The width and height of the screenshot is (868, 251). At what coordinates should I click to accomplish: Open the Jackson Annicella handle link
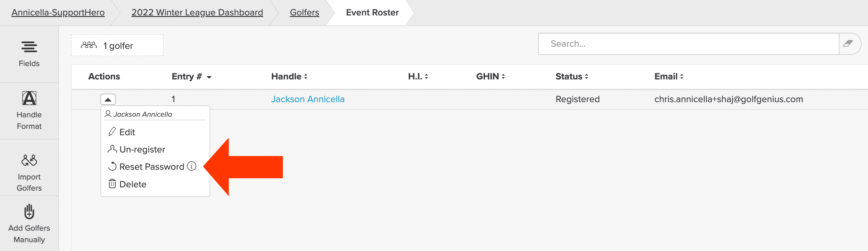(x=308, y=99)
